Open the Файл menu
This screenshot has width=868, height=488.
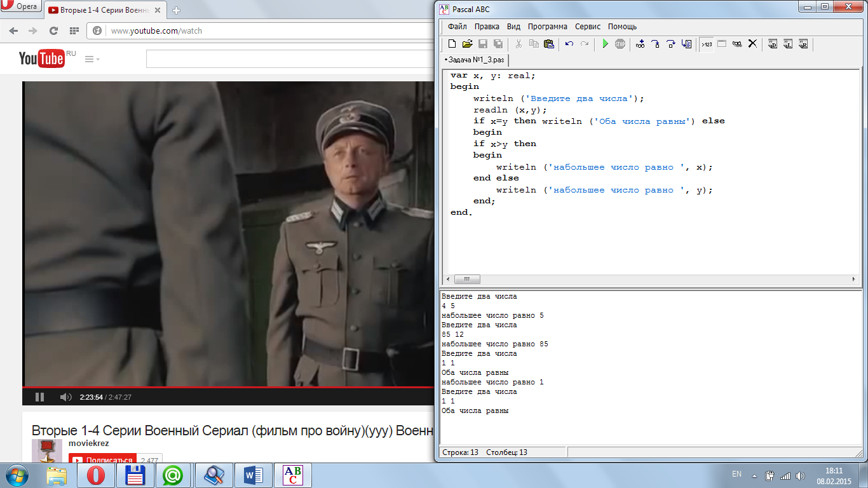click(457, 27)
